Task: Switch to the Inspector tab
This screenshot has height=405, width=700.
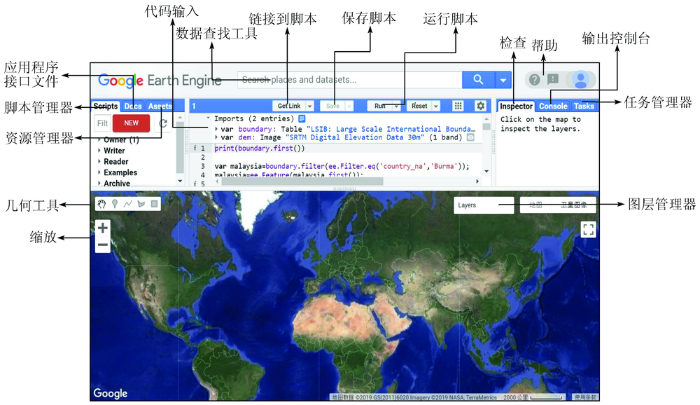Action: 516,106
